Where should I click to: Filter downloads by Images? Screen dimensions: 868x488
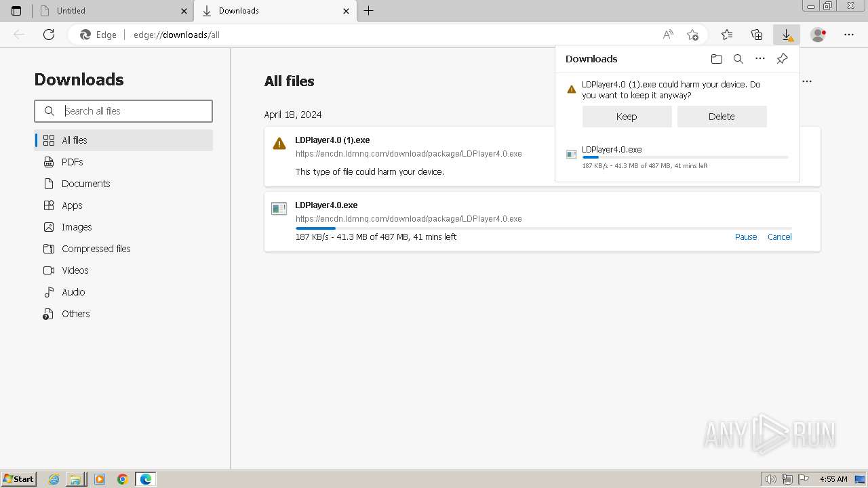point(123,227)
